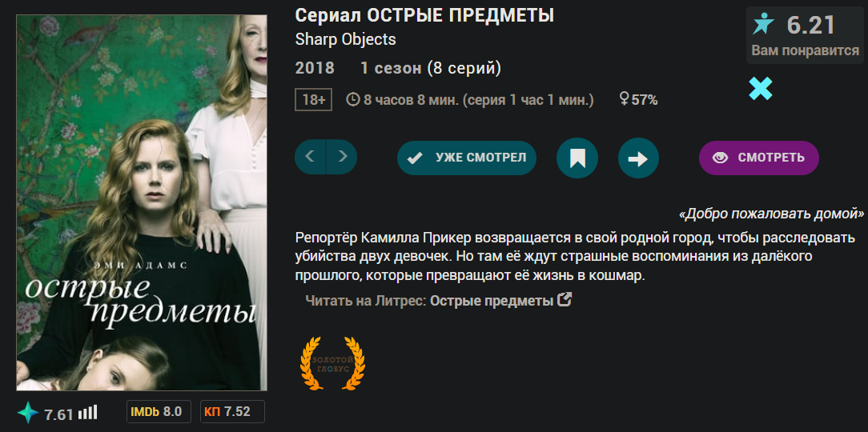Click the 2018 release year
The width and height of the screenshot is (868, 432).
315,69
